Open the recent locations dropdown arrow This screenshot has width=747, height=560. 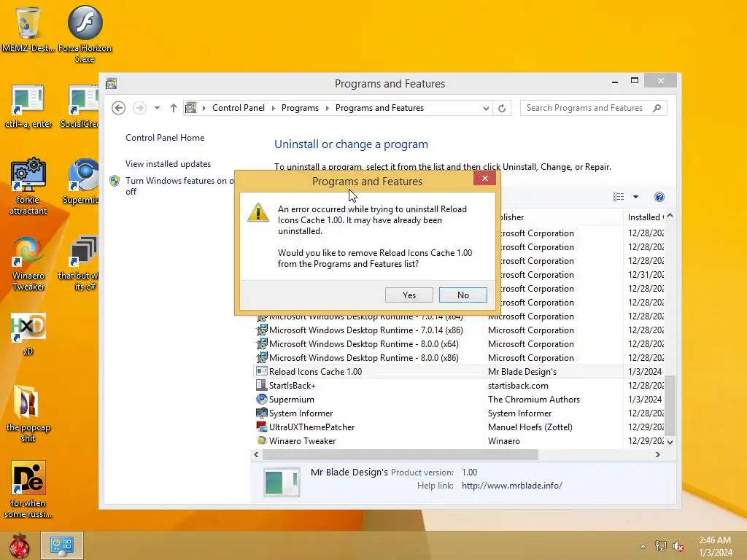[x=157, y=108]
